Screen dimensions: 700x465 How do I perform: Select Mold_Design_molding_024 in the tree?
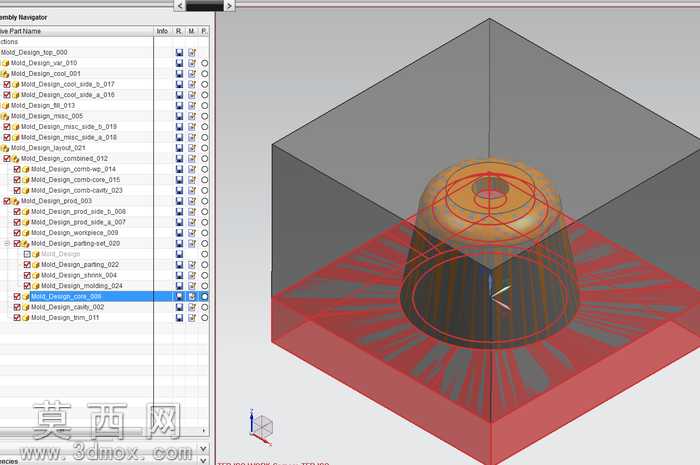pyautogui.click(x=82, y=286)
